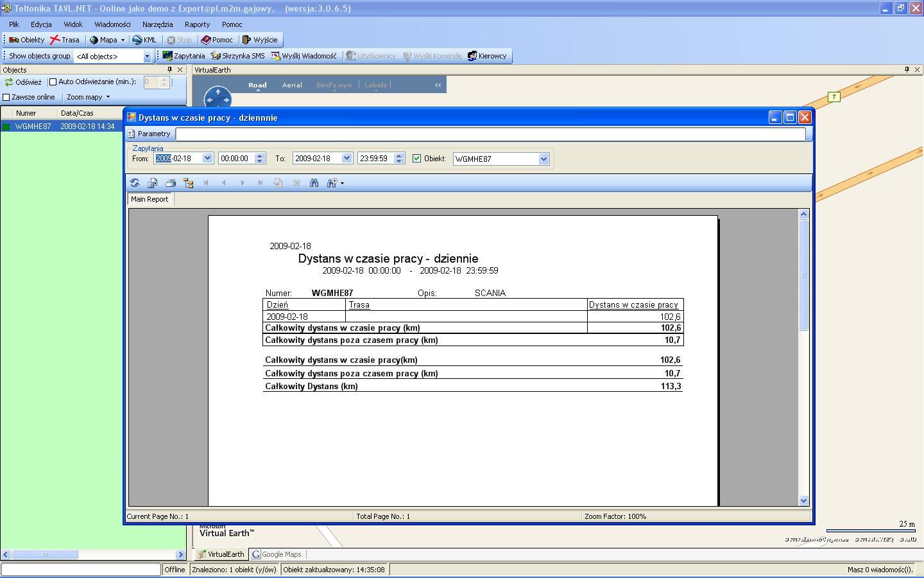Open the From date picker dropdown
This screenshot has height=578, width=924.
[207, 158]
